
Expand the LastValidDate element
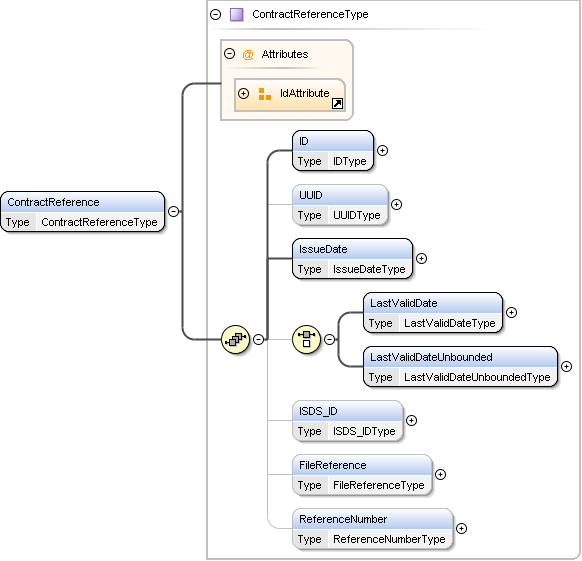pyautogui.click(x=511, y=313)
